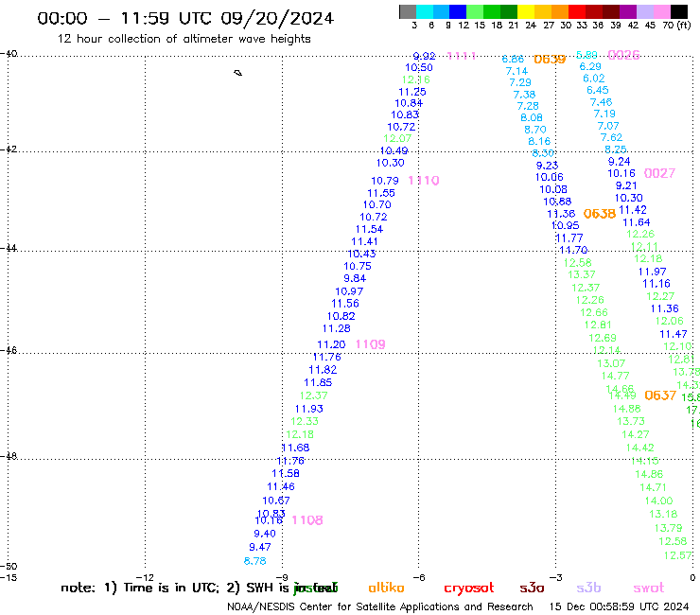Click the NOAA/NESDIS Center credit text

tap(380, 606)
